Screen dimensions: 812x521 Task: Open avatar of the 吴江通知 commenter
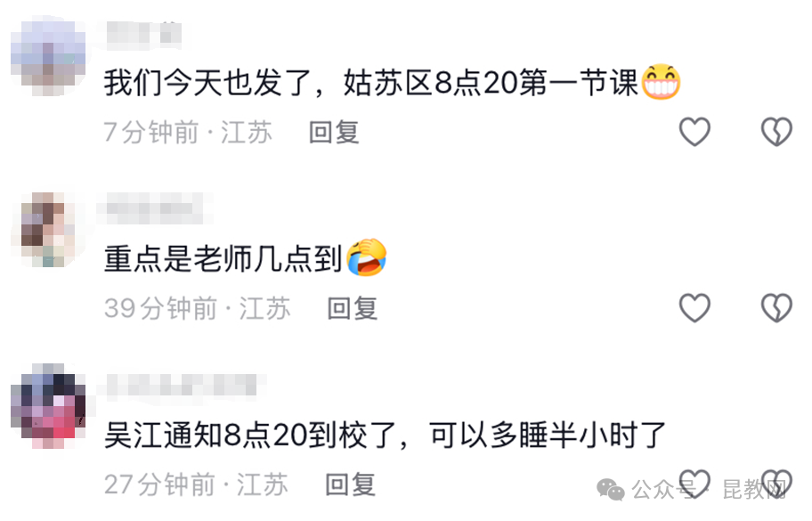[48, 406]
